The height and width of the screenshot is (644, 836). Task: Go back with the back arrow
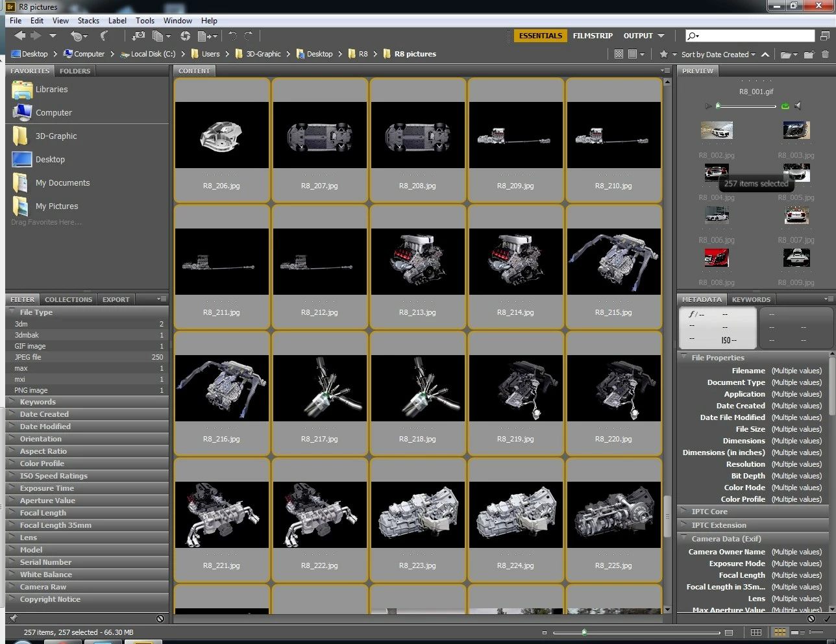[20, 36]
